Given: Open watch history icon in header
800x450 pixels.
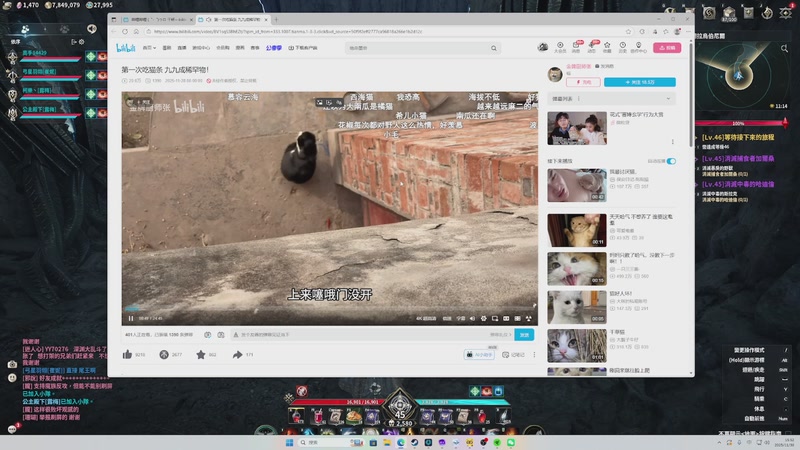Looking at the screenshot, I should click(x=622, y=47).
